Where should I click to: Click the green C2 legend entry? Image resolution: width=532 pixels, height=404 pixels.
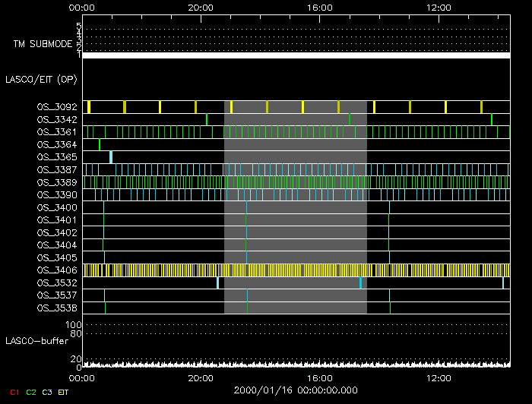(30, 392)
